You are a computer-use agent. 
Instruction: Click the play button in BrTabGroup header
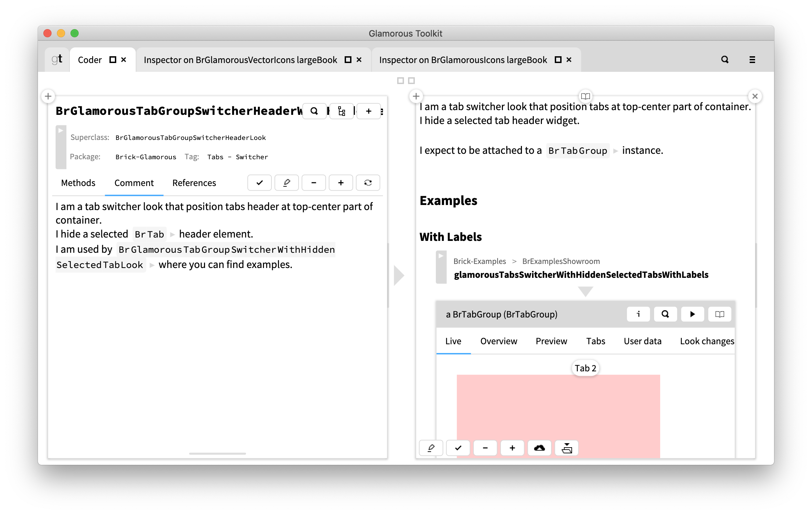click(x=692, y=314)
